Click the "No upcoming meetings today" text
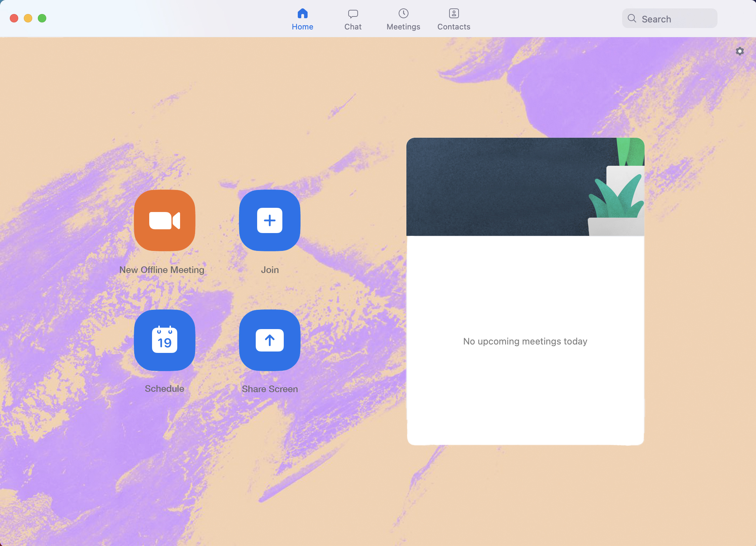 525,341
